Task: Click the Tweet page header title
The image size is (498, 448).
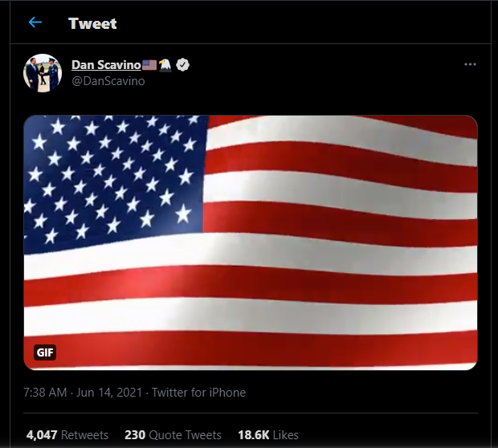Action: (x=92, y=23)
